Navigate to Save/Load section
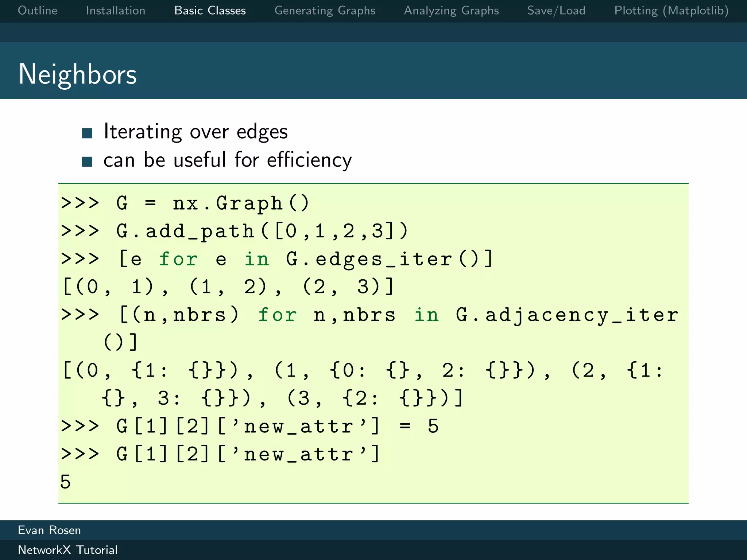The width and height of the screenshot is (747, 560). tap(556, 11)
